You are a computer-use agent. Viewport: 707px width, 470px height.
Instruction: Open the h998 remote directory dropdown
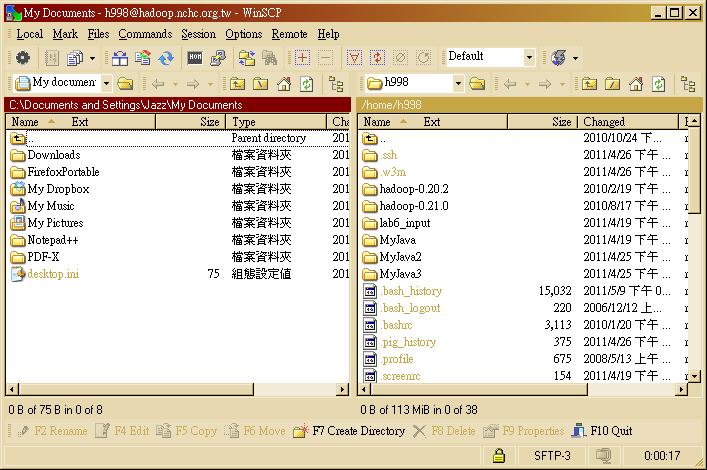[458, 83]
